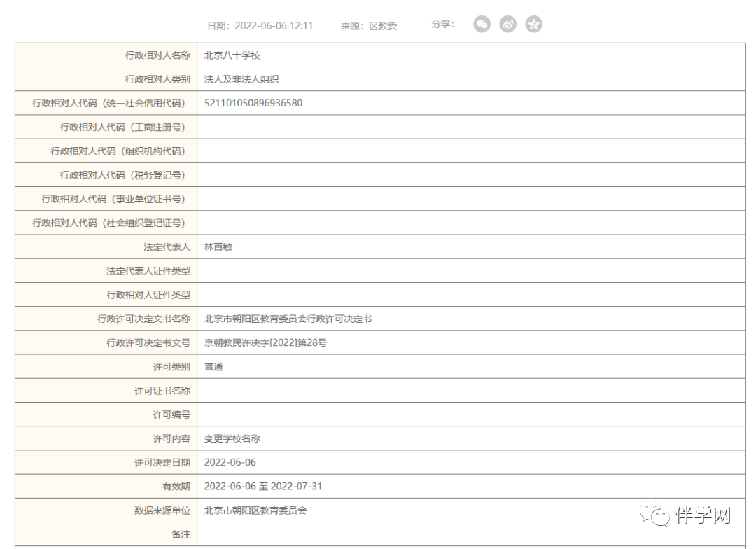Select validity period 2022-06-06 至 2022-07-31
This screenshot has height=549, width=756.
263,486
